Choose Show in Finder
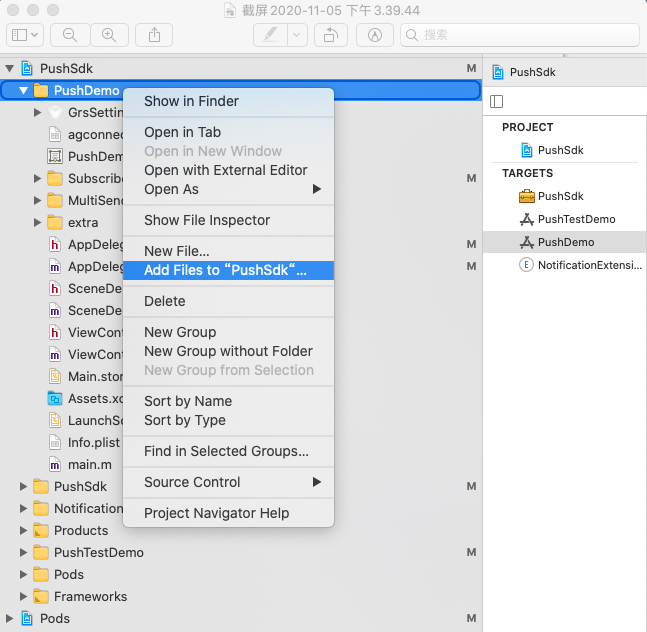 pos(229,101)
